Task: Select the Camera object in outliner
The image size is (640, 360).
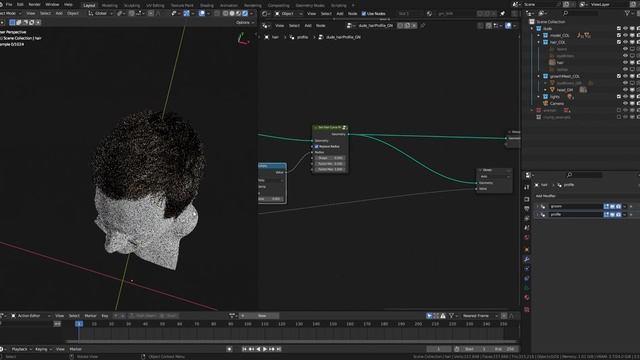Action: (557, 103)
